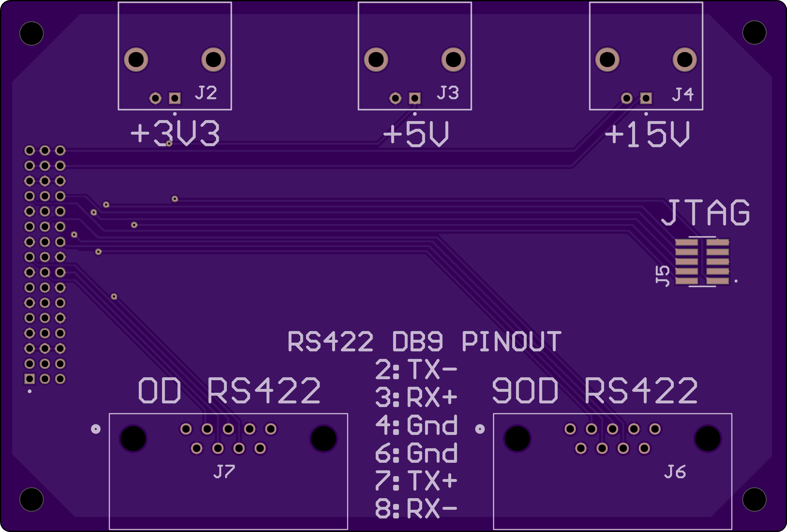Click the JTAG silkscreen text
Screen dimensions: 787x532
point(706,213)
